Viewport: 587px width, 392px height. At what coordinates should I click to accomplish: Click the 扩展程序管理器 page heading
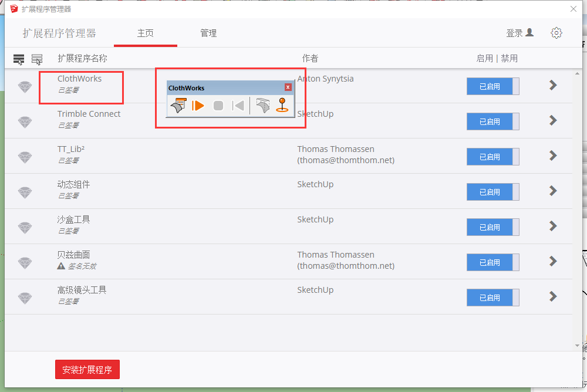pos(59,33)
